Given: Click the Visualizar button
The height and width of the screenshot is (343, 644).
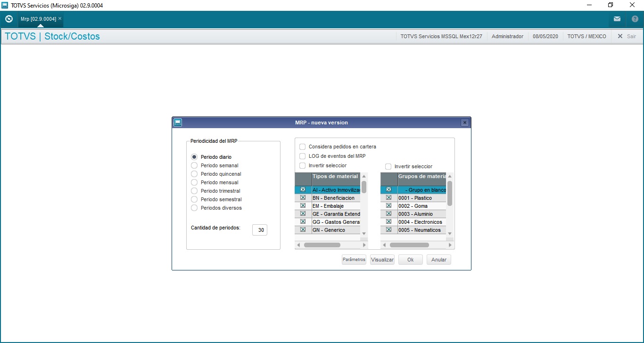Looking at the screenshot, I should point(382,260).
